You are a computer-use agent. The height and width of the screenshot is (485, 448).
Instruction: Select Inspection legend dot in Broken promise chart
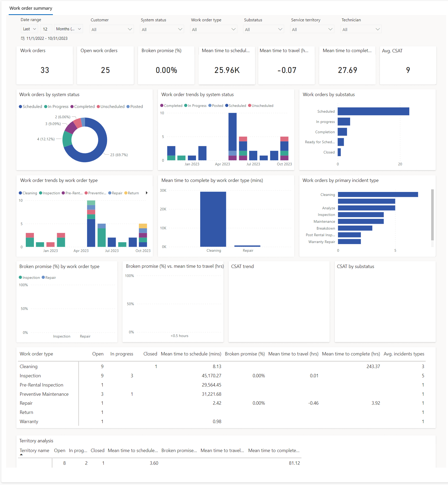coord(21,278)
